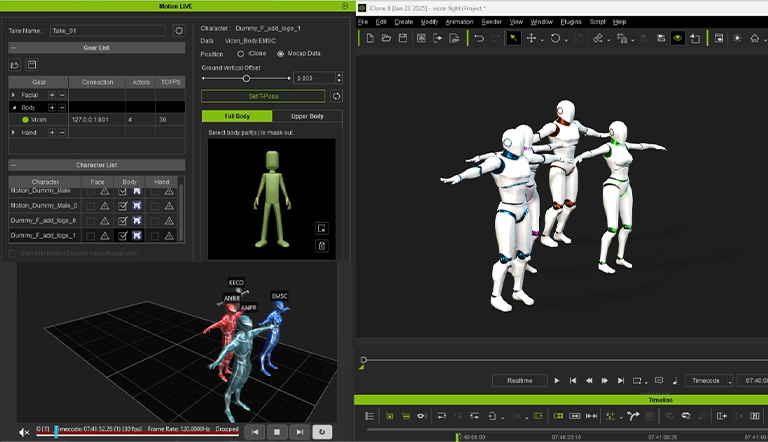Click the Ground Vertical Offset slider handle
768x442 pixels.
pos(246,78)
